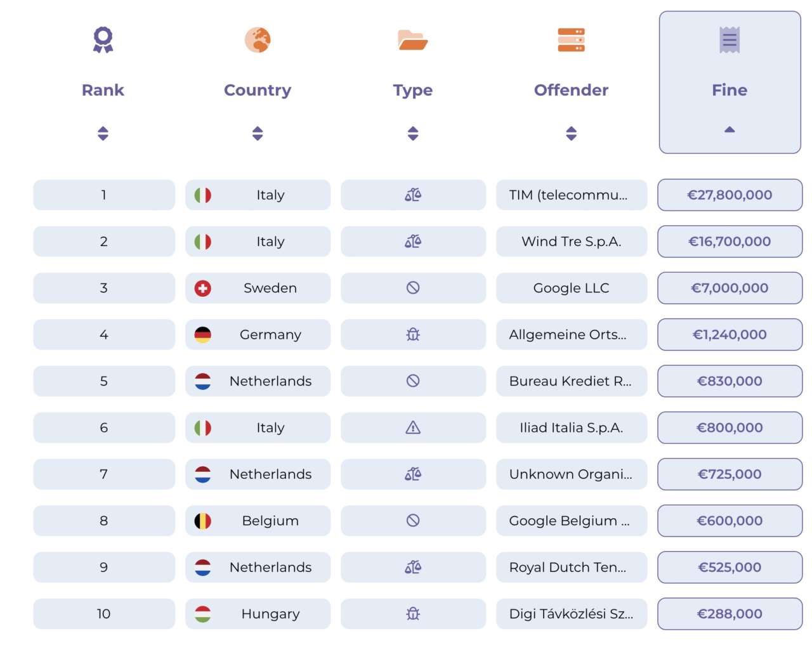This screenshot has height=645, width=812.
Task: Toggle sort arrows under Country
Action: click(x=258, y=133)
